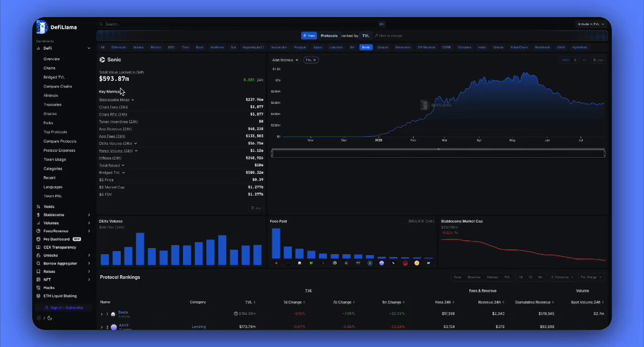
Task: Select the 1m period toggle
Action: pyautogui.click(x=540, y=277)
